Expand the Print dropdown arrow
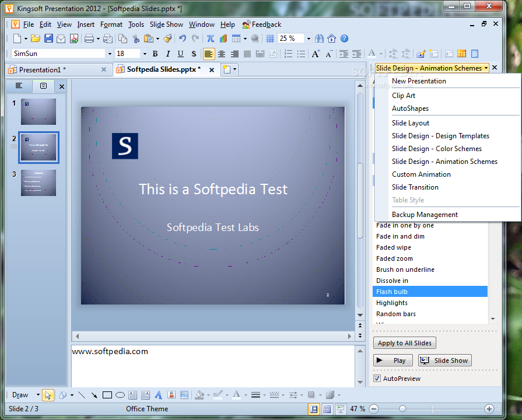 click(x=98, y=38)
